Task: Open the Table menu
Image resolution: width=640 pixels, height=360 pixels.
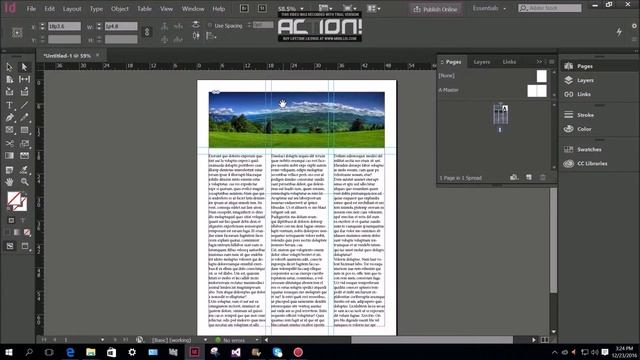Action: pos(144,9)
